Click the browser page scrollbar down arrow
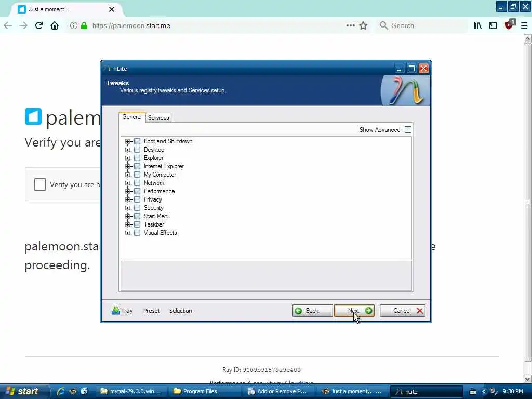This screenshot has width=532, height=399. 528,379
